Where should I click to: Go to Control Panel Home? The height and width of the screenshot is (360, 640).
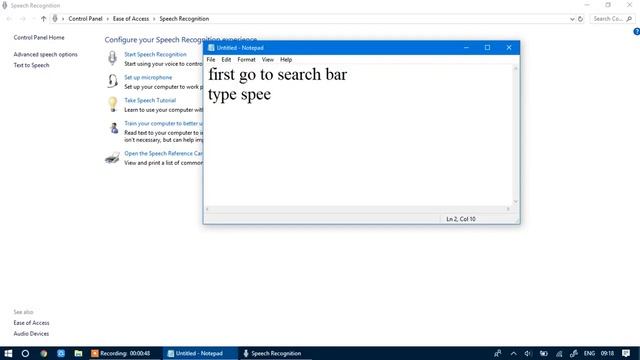(39, 38)
